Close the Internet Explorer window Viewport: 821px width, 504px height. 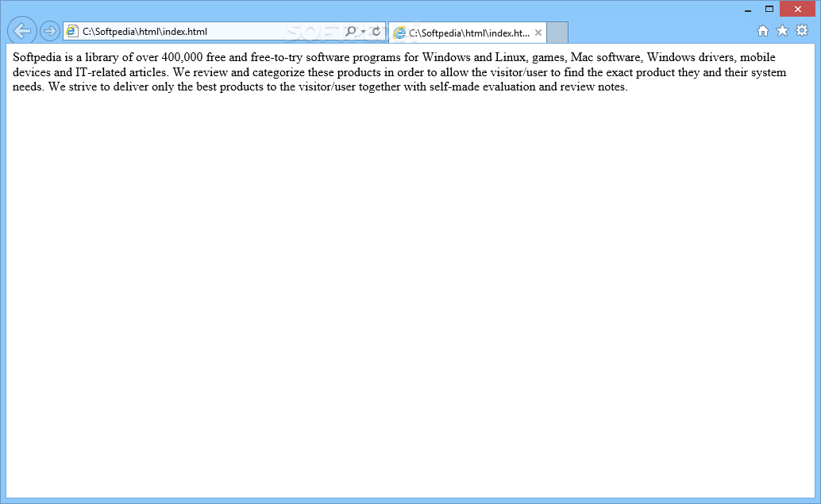pos(797,9)
